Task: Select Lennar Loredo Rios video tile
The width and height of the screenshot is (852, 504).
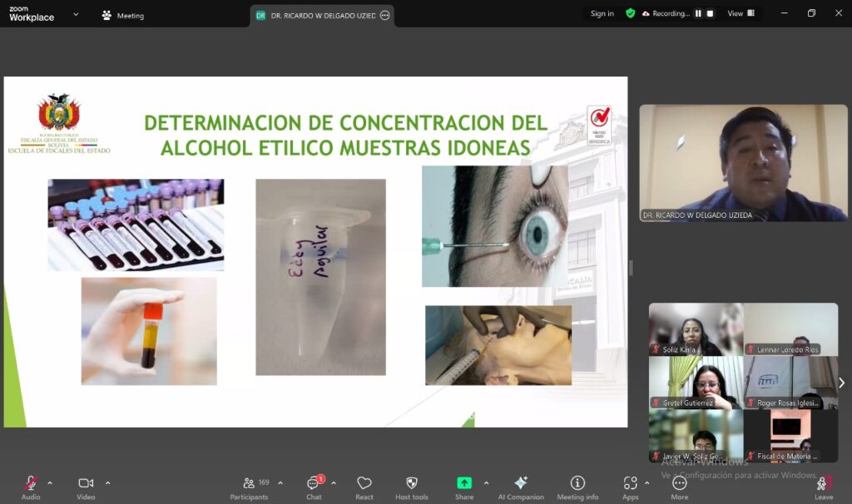Action: coord(790,329)
